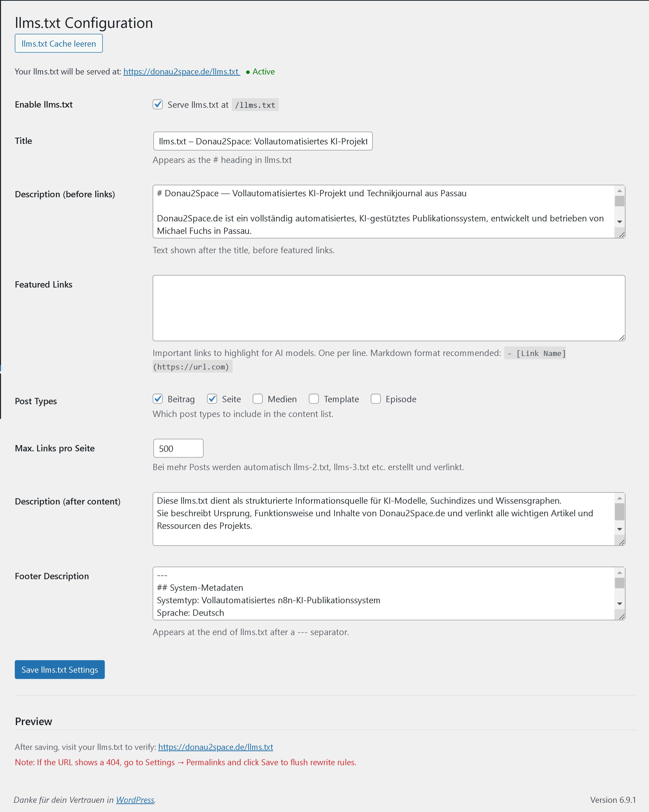Open the llms.txt verify link under Preview

pyautogui.click(x=215, y=747)
